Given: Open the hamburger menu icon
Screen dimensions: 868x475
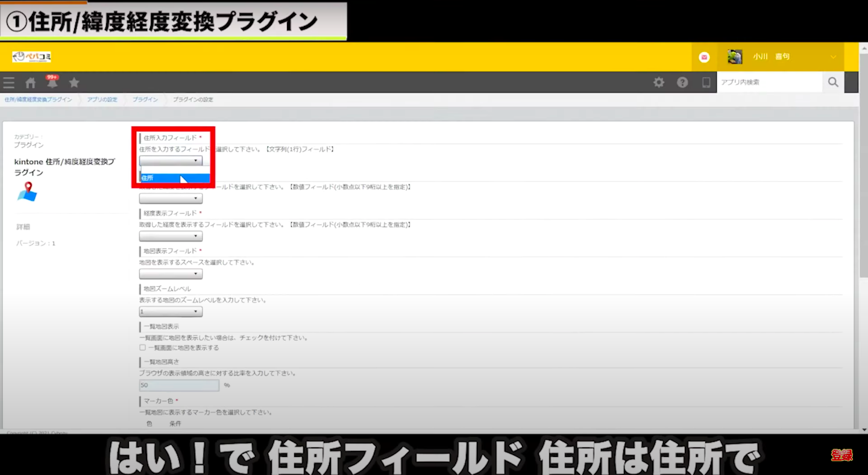Looking at the screenshot, I should click(8, 83).
